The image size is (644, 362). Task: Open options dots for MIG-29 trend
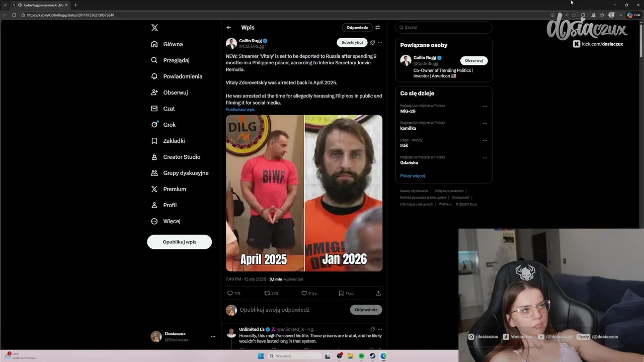tap(485, 106)
